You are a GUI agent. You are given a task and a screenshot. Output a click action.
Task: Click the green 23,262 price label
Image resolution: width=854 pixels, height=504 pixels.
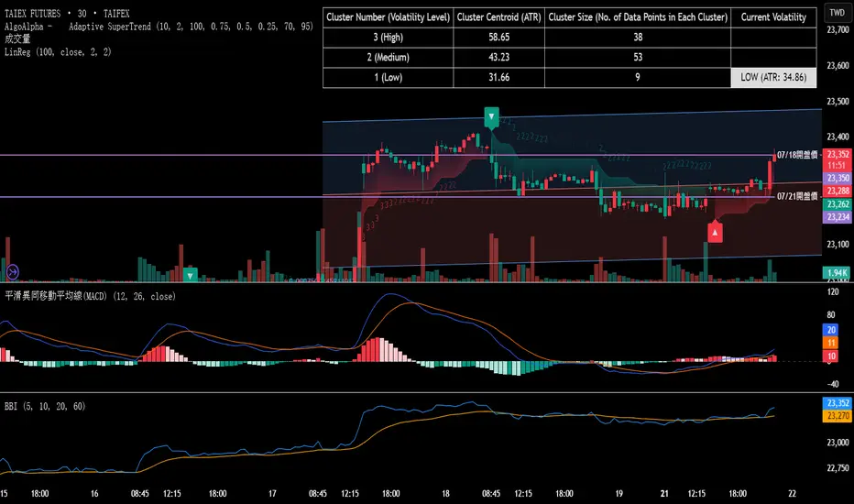coord(838,204)
